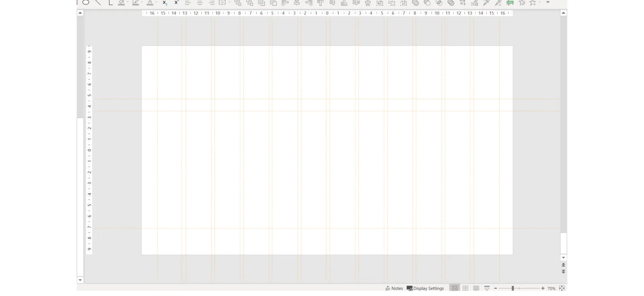Click right scrollbar down arrow
The width and height of the screenshot is (644, 296).
coord(564,258)
